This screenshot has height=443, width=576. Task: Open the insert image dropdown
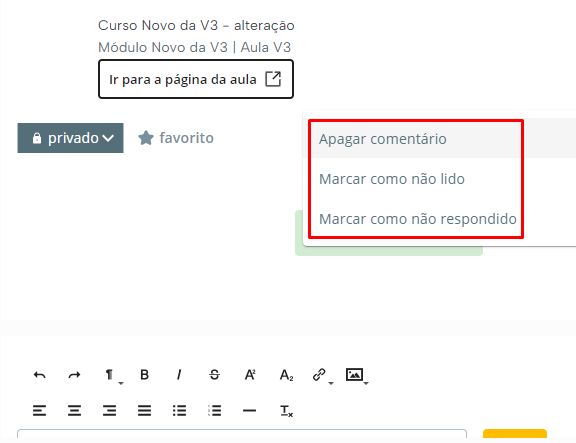[356, 376]
